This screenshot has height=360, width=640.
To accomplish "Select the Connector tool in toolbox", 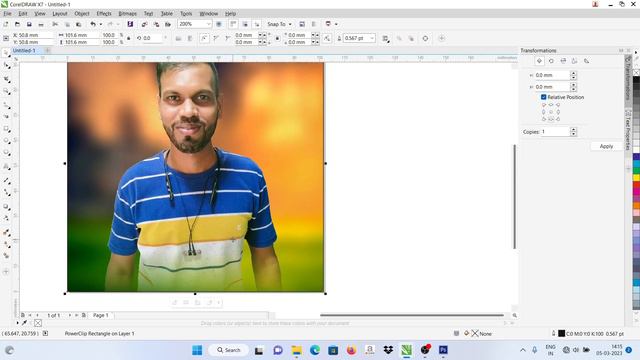I will [x=6, y=192].
